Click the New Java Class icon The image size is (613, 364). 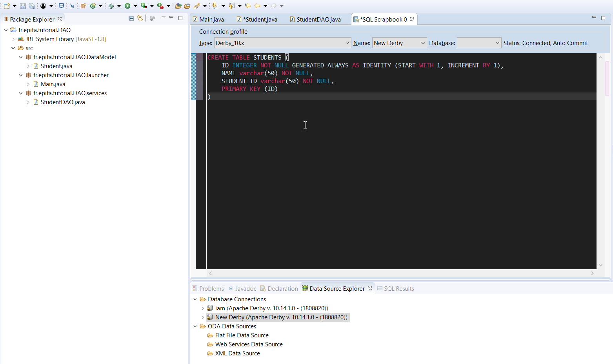coord(93,6)
